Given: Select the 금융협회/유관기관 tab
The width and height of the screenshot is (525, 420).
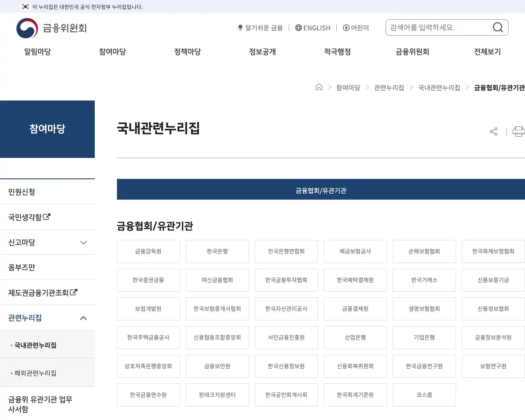Looking at the screenshot, I should 321,189.
